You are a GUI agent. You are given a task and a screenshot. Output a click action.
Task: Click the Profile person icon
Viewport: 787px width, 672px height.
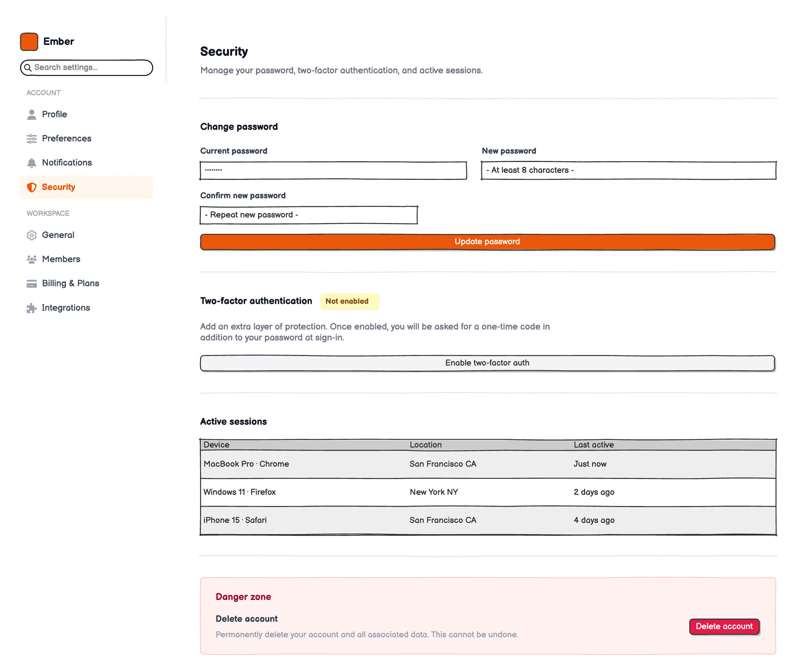(31, 114)
